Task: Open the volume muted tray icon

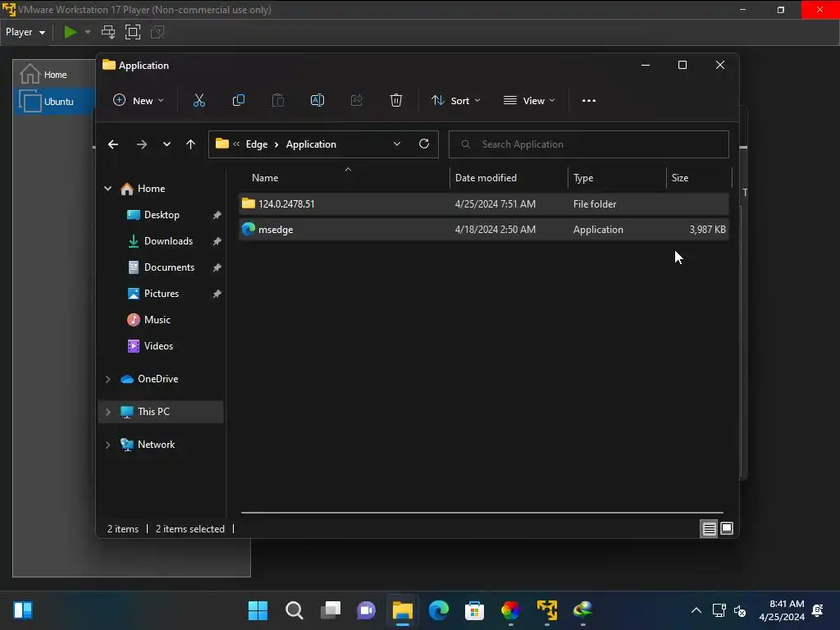Action: 740,610
